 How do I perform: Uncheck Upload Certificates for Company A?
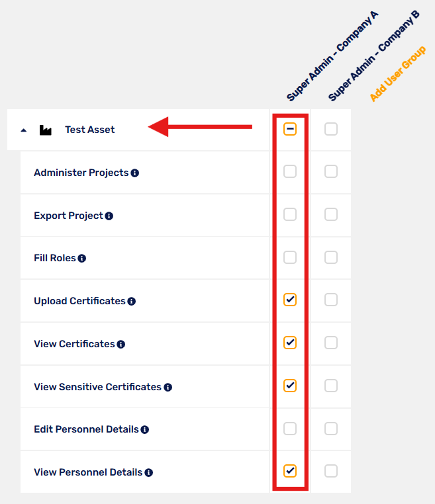pyautogui.click(x=290, y=300)
